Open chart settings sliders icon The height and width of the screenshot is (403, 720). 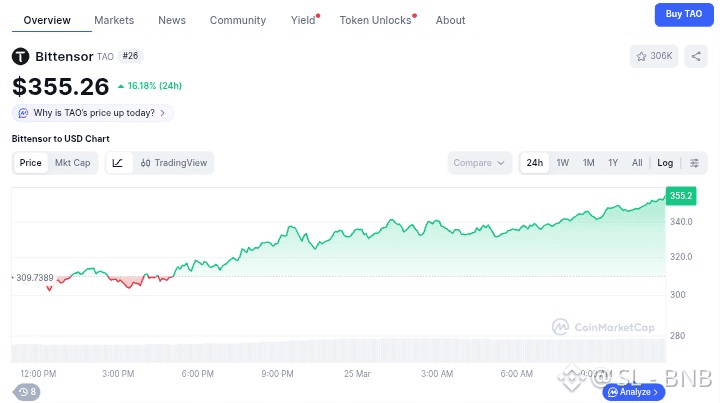click(694, 163)
